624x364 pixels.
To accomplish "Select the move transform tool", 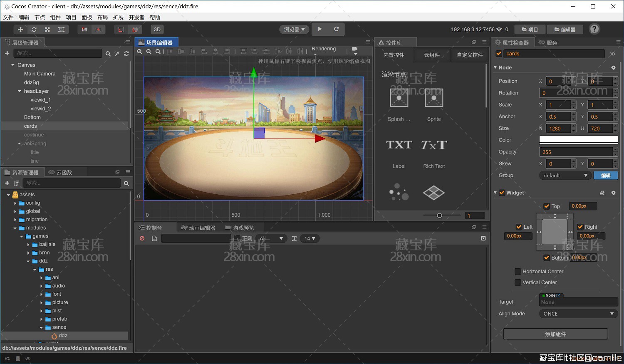I will click(x=20, y=30).
